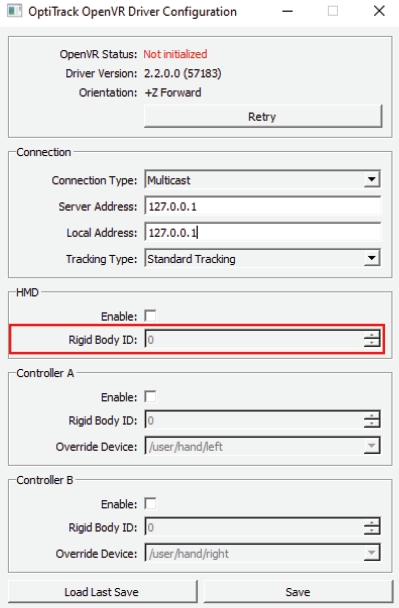Enable the Controller B checkbox
This screenshot has height=608, width=399.
click(x=150, y=504)
